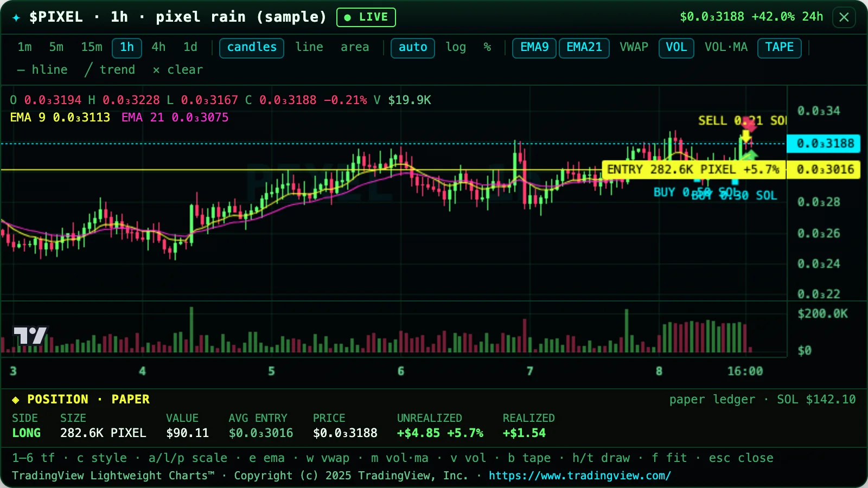Select the 5m timeframe
This screenshot has width=868, height=488.
click(x=56, y=47)
